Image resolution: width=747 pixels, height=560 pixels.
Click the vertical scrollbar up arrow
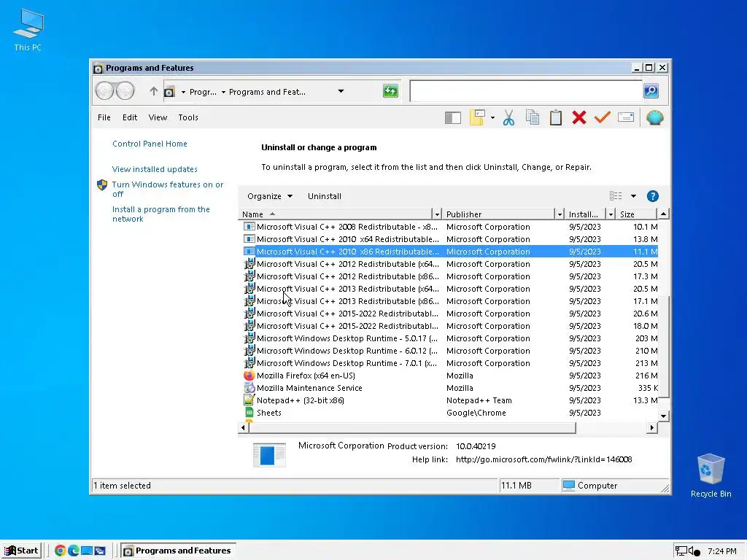click(663, 214)
